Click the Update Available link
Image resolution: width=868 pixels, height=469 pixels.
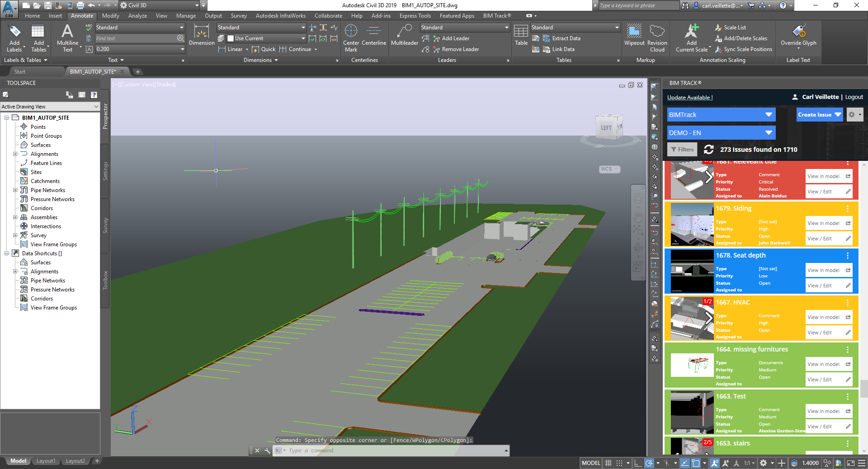pos(690,98)
